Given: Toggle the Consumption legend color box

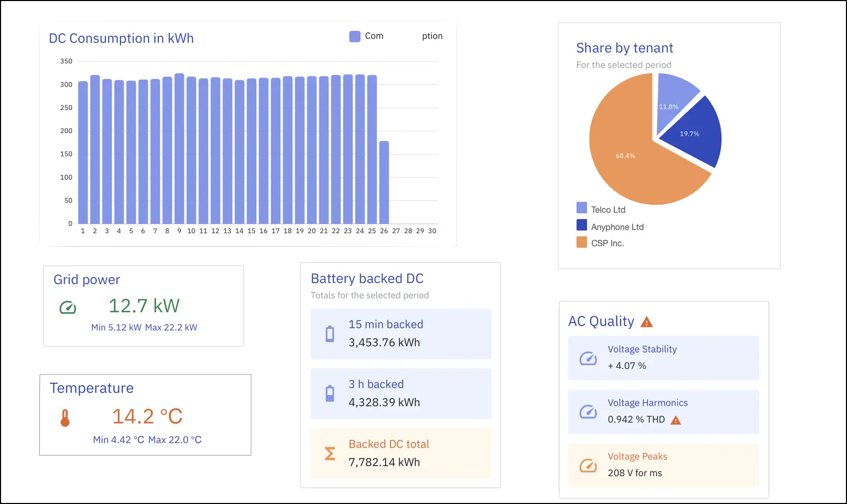Looking at the screenshot, I should (355, 36).
